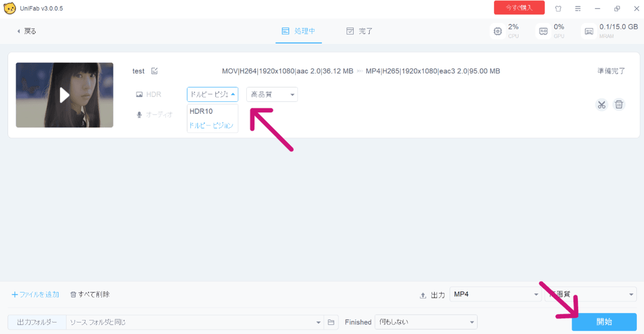The height and width of the screenshot is (334, 644).
Task: Choose ドルビービジョン option in list
Action: pos(211,126)
